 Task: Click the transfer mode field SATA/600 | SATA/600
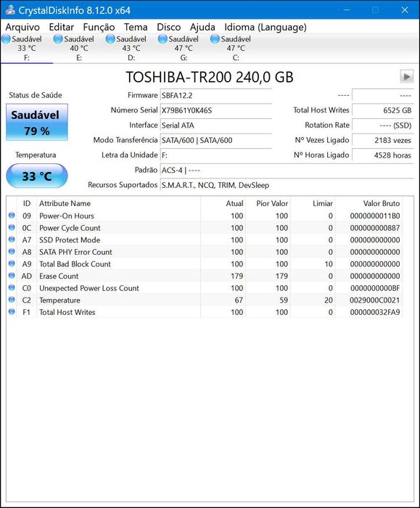[x=216, y=140]
